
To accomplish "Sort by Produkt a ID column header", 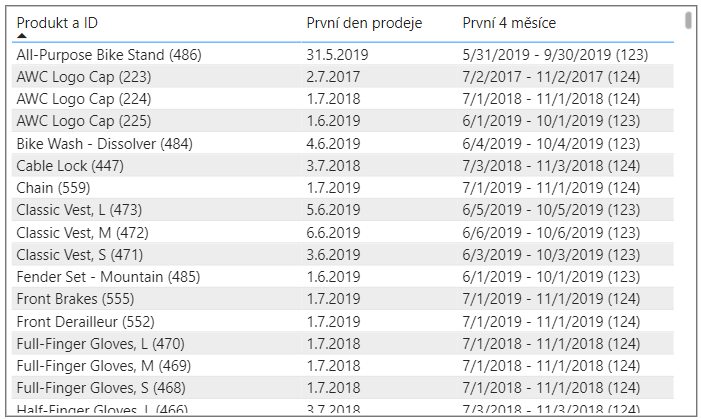I will coord(57,23).
